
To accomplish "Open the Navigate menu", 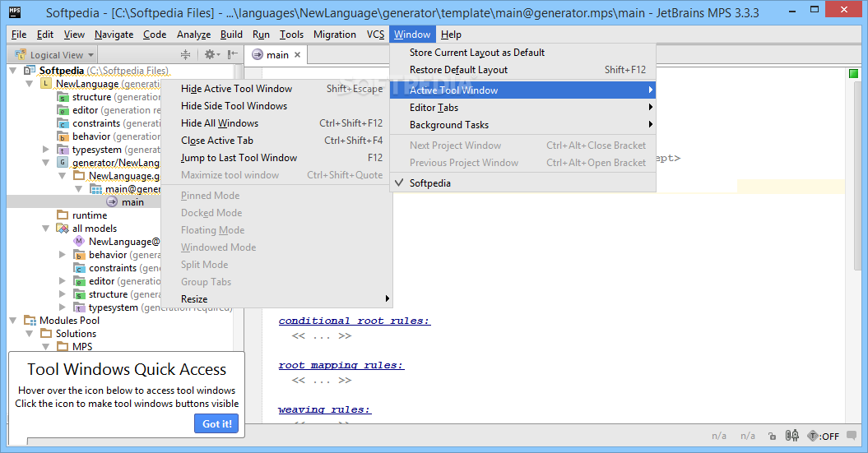I will [x=114, y=35].
